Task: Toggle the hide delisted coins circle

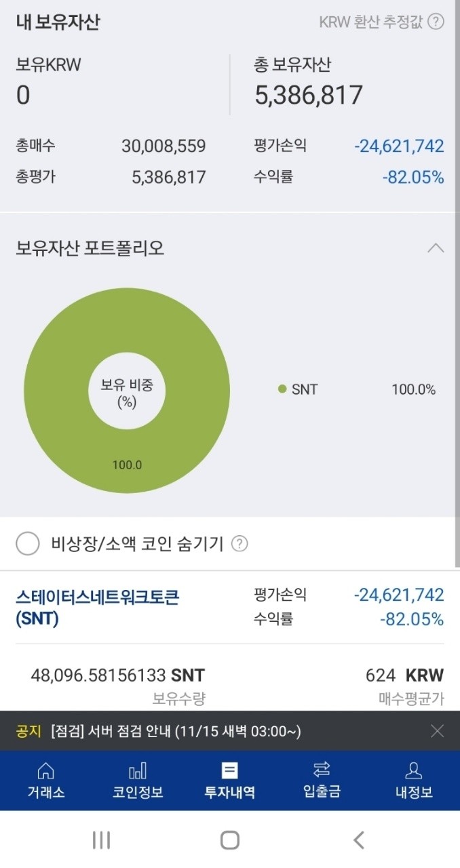Action: pyautogui.click(x=28, y=543)
